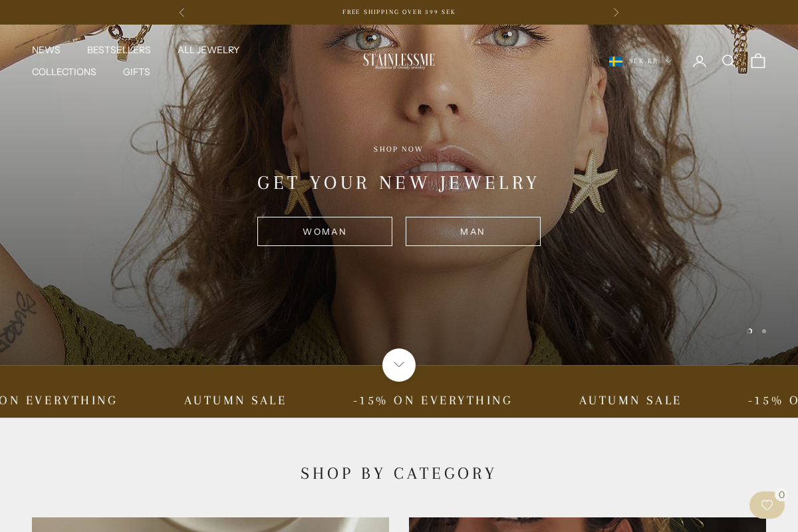The height and width of the screenshot is (532, 798).
Task: Open the wishlist heart button
Action: pos(767,505)
